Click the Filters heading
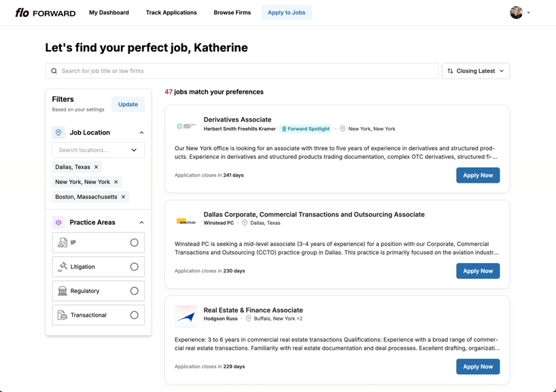Image resolution: width=556 pixels, height=392 pixels. click(63, 99)
